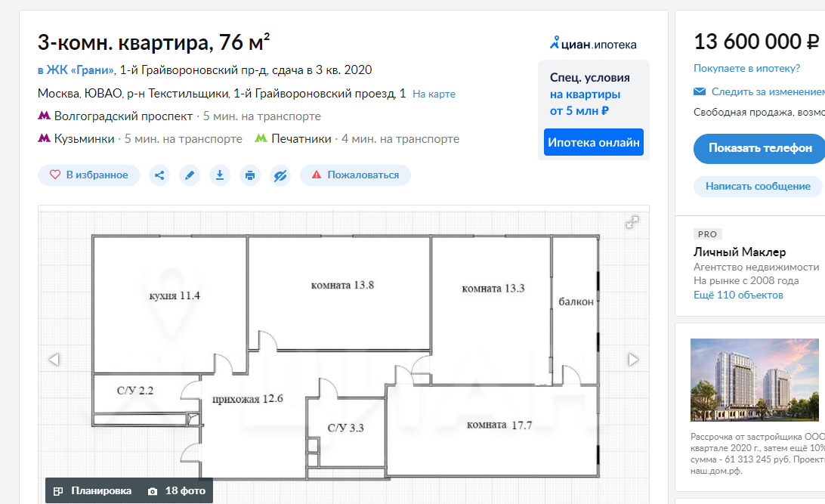The width and height of the screenshot is (825, 504).
Task: Click Следить за изменением link
Action: [x=768, y=92]
